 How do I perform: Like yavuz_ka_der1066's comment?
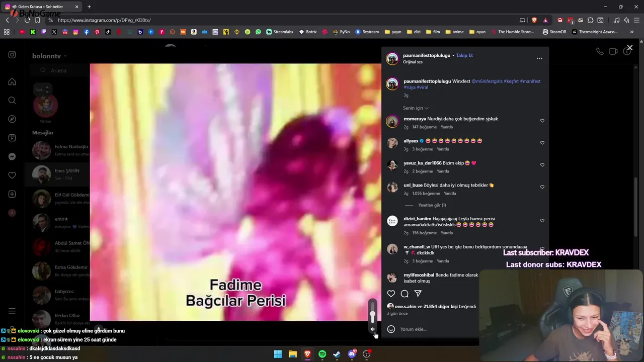tap(542, 165)
